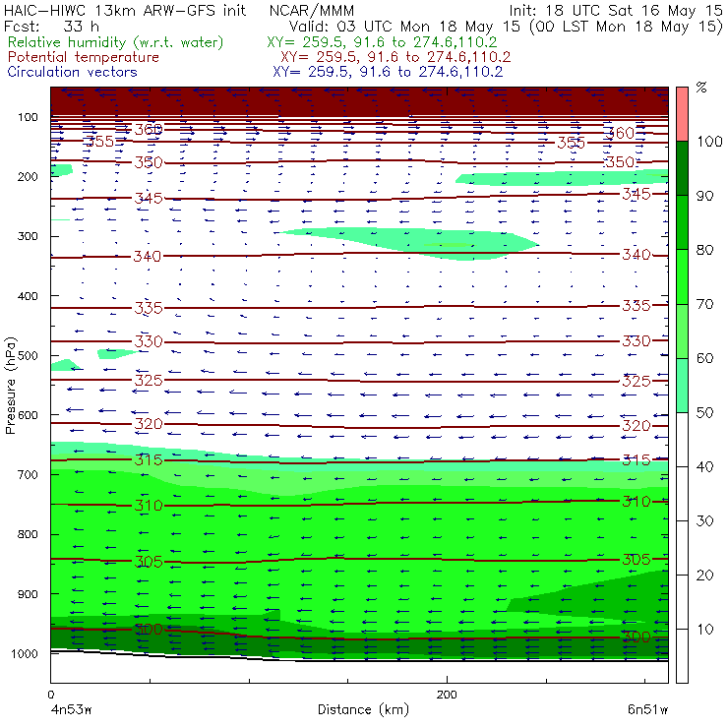Pick the 50-60% mint green colorbar segment
This screenshot has height=728, width=728.
click(x=682, y=386)
